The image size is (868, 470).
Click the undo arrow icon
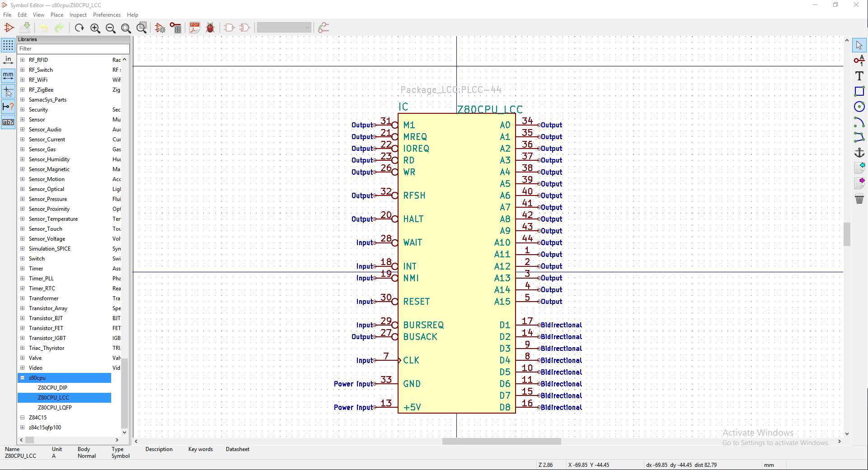(44, 28)
